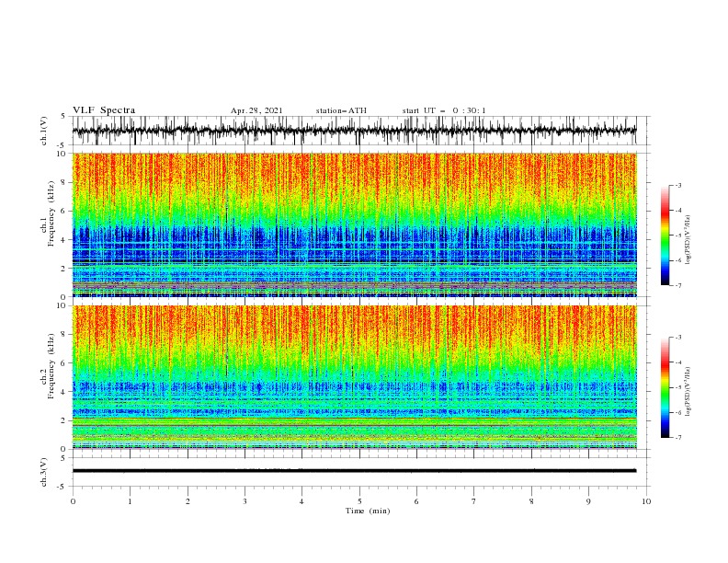Click the "-7" label on the ch.1 colorbar
This screenshot has width=728, height=563.
(x=678, y=285)
